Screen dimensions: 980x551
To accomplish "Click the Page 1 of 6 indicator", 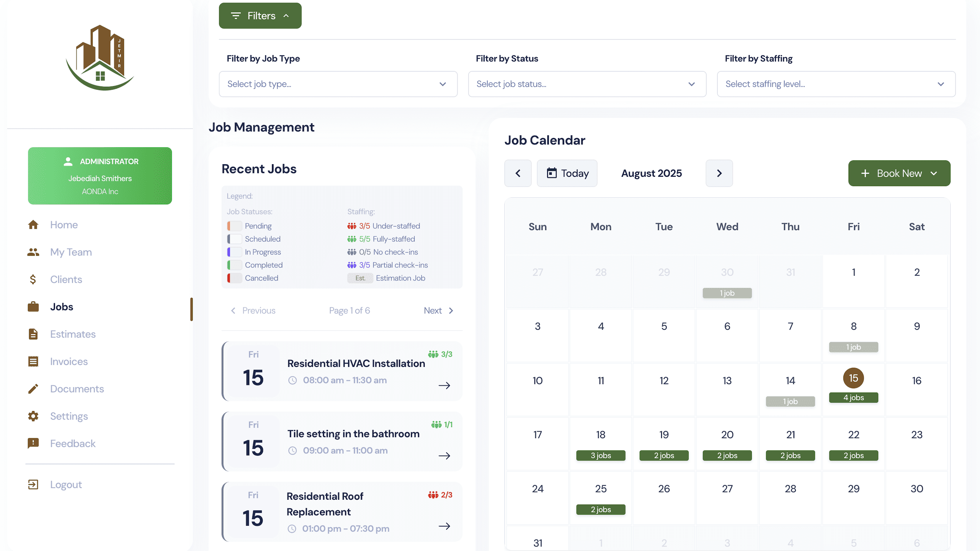I will coord(350,311).
